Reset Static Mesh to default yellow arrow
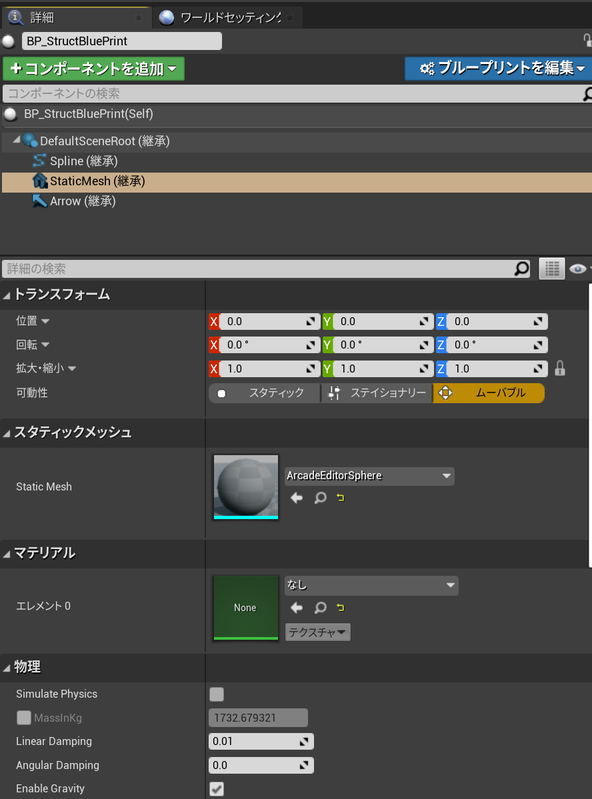This screenshot has width=592, height=799. click(x=340, y=497)
